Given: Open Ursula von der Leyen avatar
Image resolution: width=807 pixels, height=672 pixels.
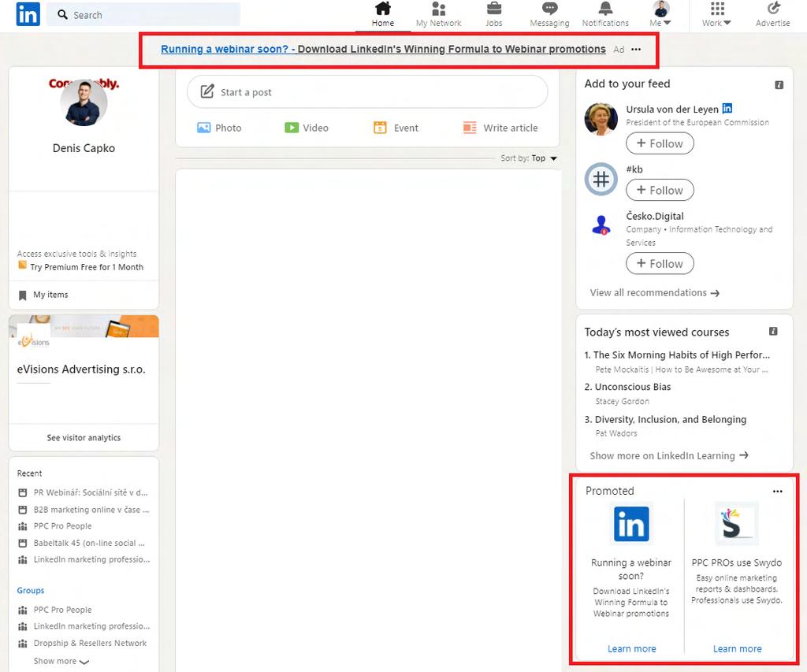Looking at the screenshot, I should (601, 119).
